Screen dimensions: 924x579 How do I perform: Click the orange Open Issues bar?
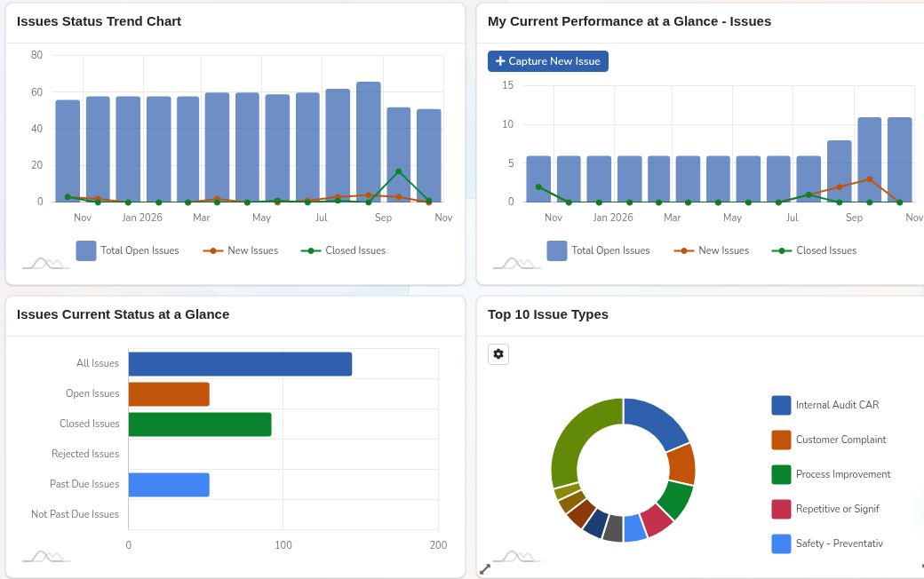[169, 394]
